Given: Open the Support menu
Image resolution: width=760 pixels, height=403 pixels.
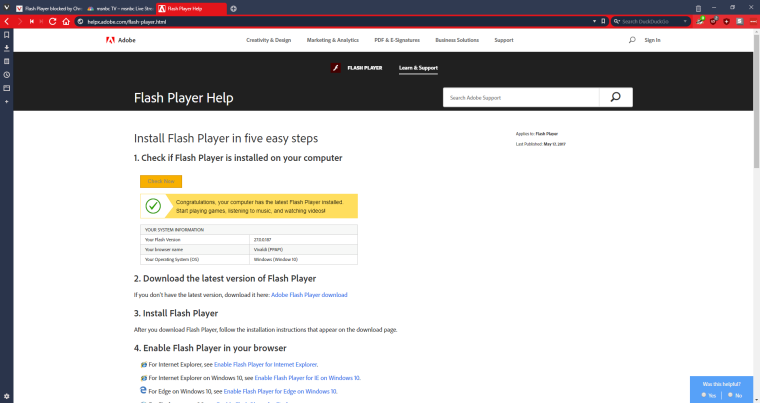Looking at the screenshot, I should [504, 40].
